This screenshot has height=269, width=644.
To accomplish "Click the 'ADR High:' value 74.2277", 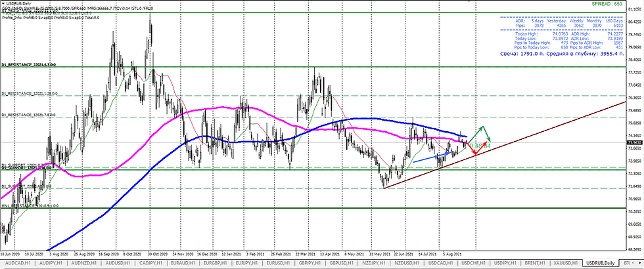I will (614, 33).
